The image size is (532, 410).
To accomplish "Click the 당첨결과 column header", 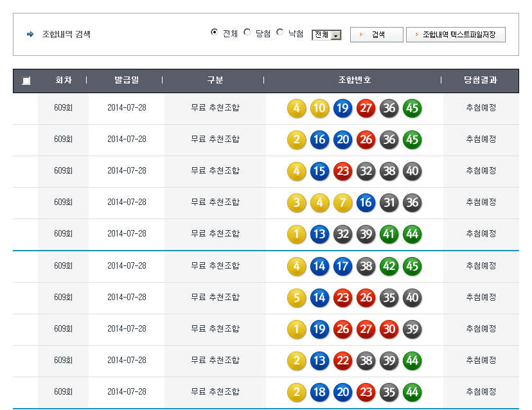I will point(481,80).
